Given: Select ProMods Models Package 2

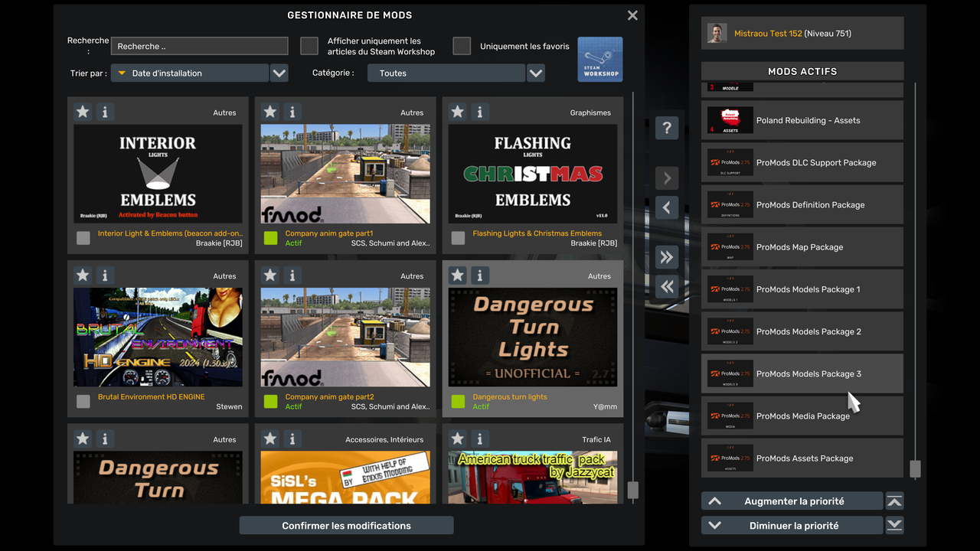Looking at the screenshot, I should pos(802,331).
